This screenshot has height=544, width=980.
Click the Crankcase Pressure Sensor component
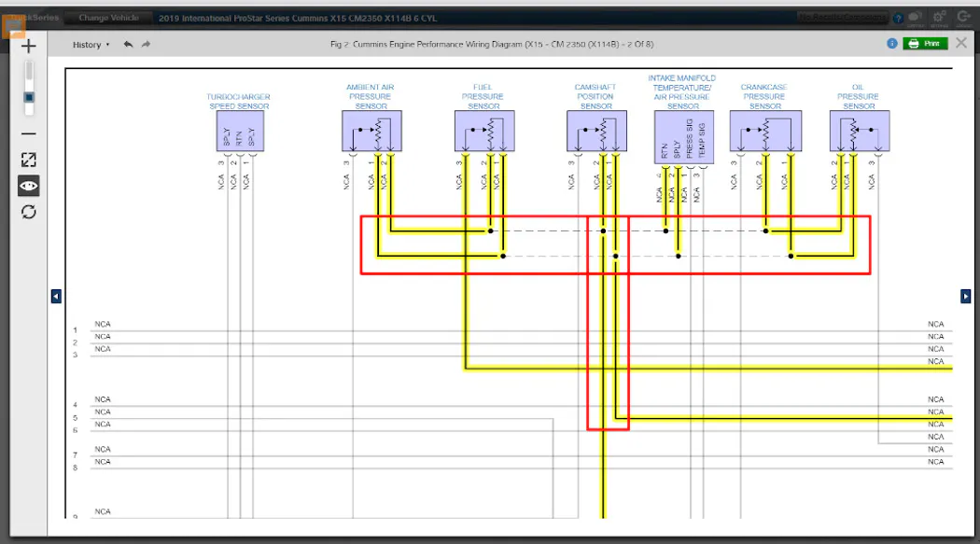coord(765,132)
